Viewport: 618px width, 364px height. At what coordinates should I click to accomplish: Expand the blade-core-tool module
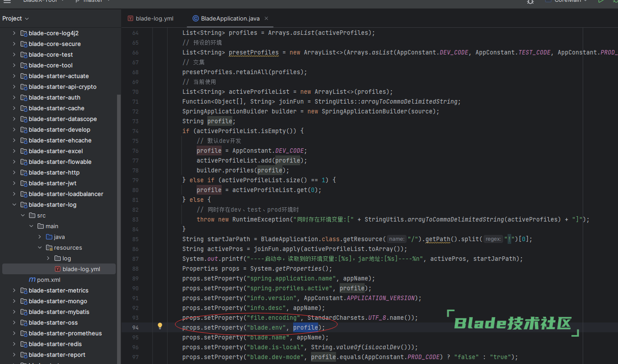(x=14, y=65)
